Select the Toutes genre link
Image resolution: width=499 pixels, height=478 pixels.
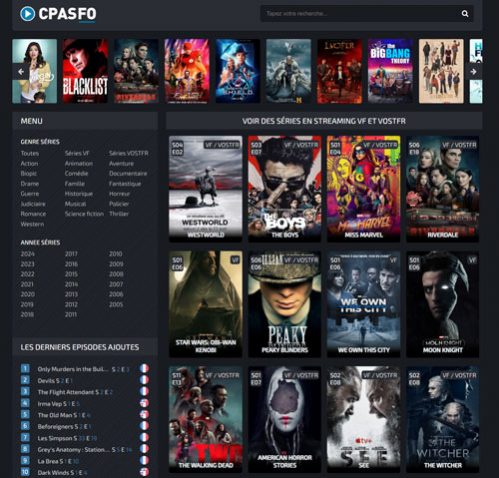(30, 153)
